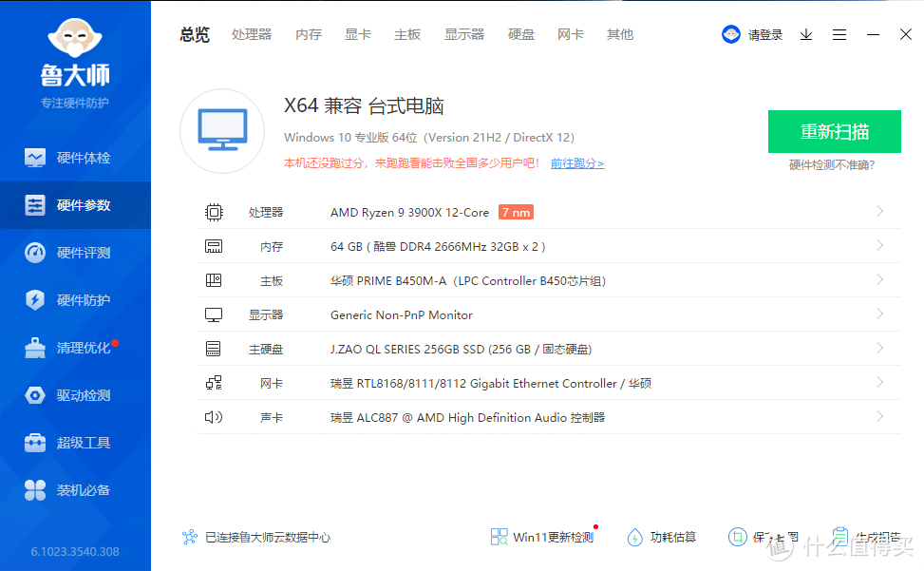This screenshot has width=924, height=571.
Task: Click Generic Non-PnP Monitor text
Action: 402,315
